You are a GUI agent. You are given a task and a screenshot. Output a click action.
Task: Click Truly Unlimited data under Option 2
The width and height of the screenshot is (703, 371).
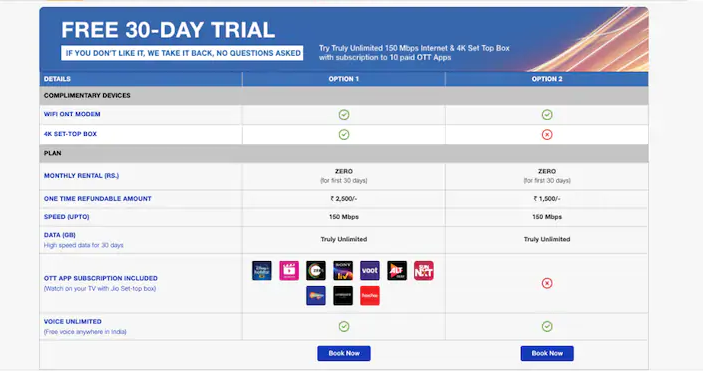point(547,239)
